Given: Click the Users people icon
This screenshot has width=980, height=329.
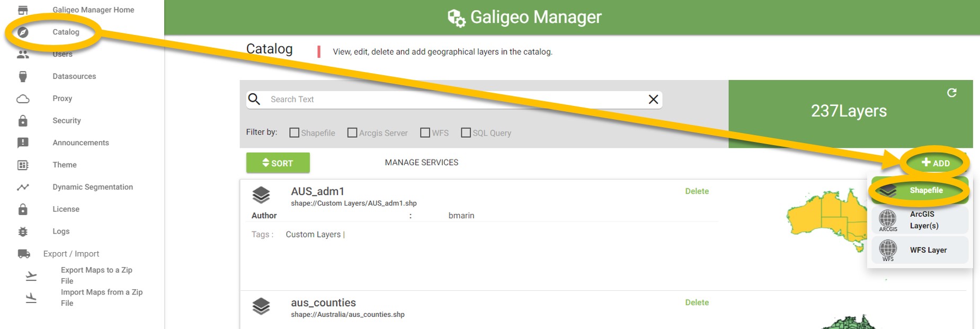Looking at the screenshot, I should tap(23, 55).
